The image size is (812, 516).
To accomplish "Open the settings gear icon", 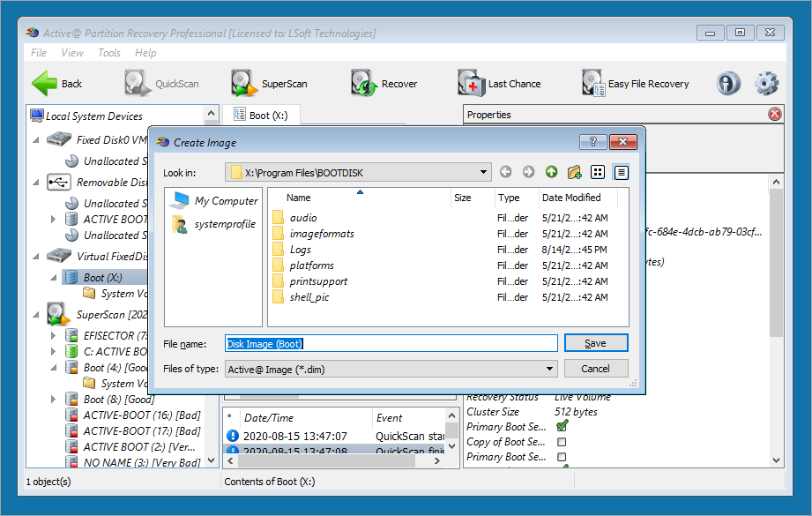I will (x=766, y=84).
